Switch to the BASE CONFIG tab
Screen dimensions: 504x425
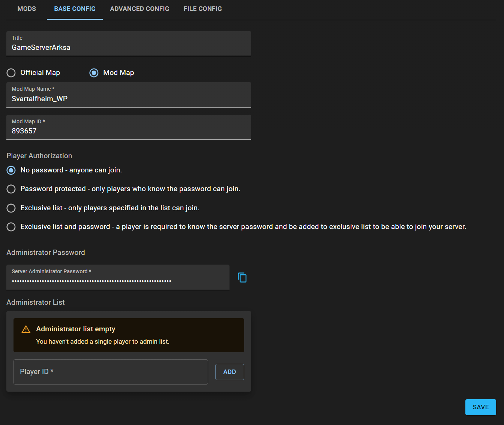75,9
